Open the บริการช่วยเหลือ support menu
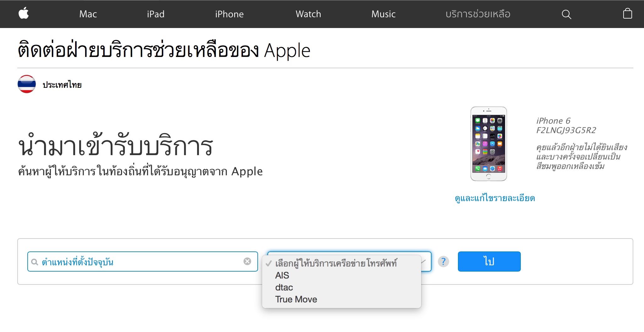Viewport: 644px width, 332px height. point(478,14)
